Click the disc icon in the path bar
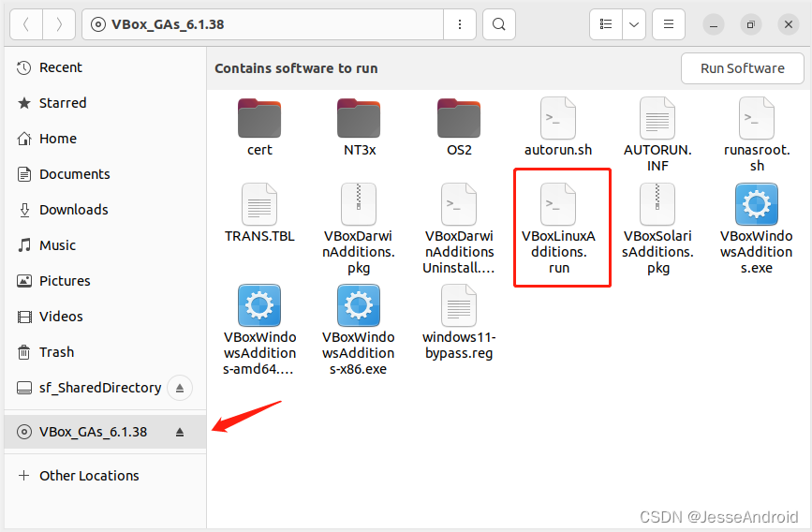812x532 pixels. [98, 24]
